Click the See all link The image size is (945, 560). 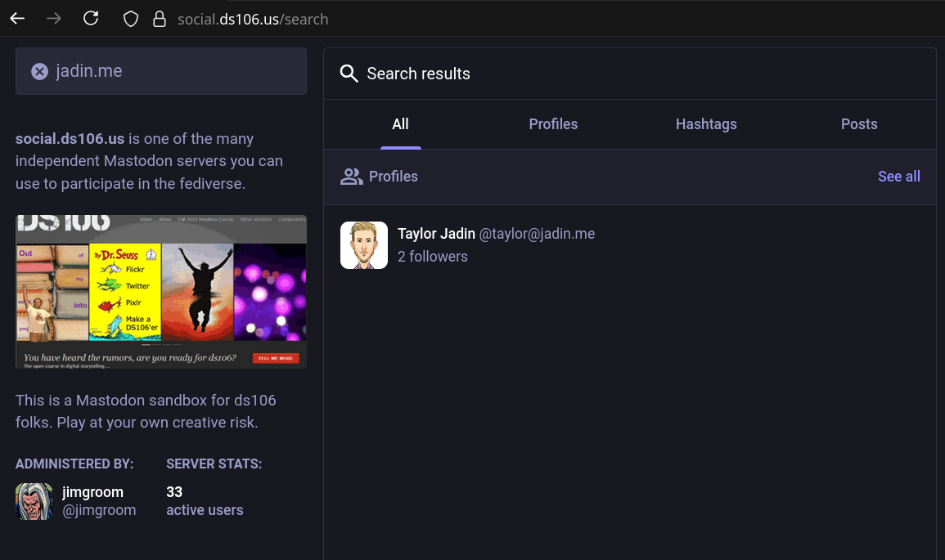tap(898, 177)
